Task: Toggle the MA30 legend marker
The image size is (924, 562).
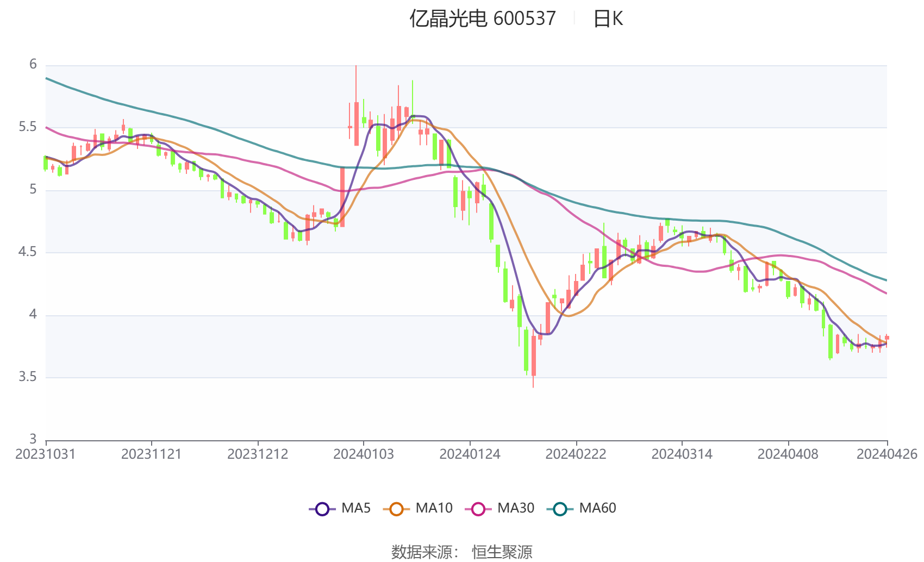Action: coord(478,509)
